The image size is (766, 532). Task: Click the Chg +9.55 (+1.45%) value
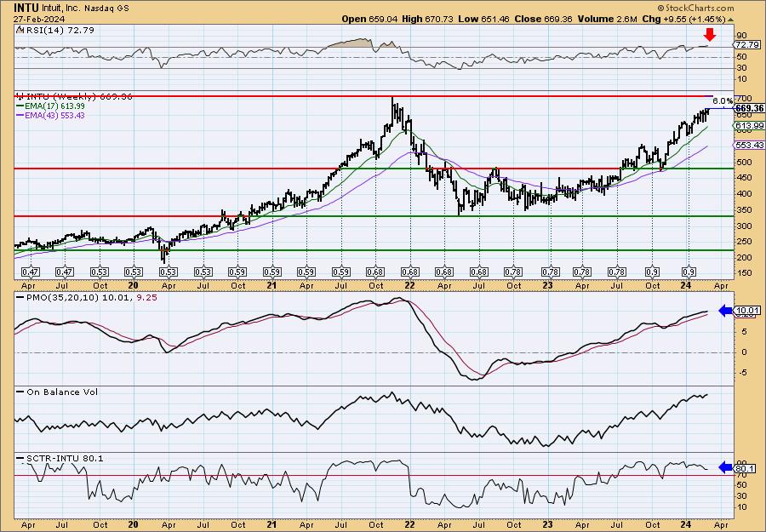[683, 19]
